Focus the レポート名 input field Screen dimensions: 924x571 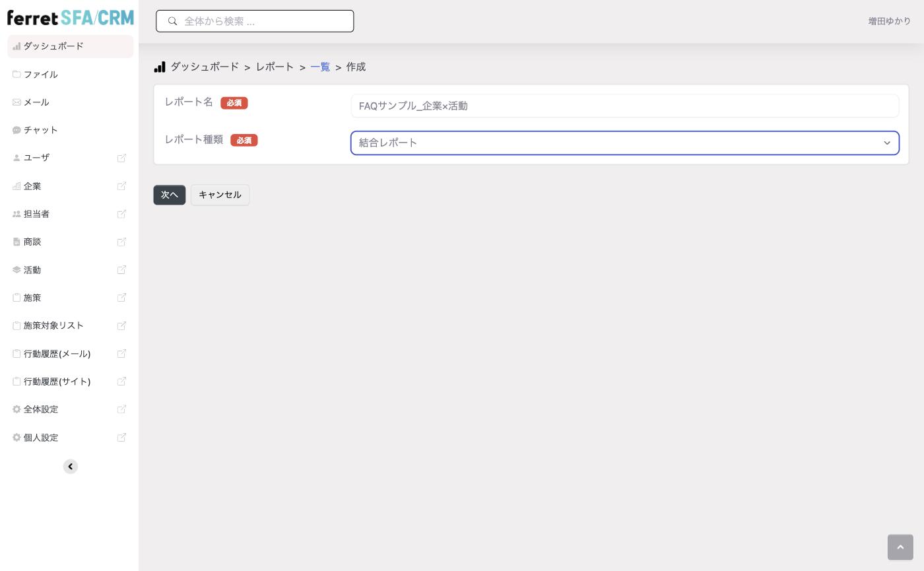point(625,106)
